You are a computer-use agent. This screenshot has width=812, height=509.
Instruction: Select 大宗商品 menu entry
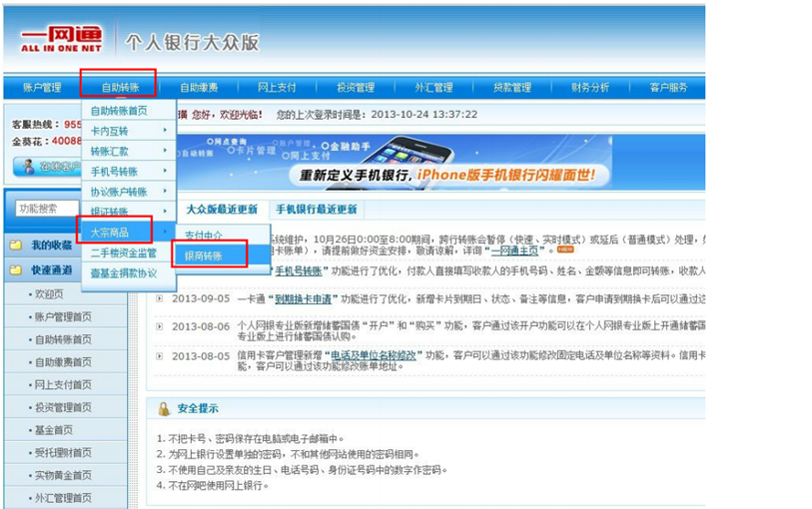point(129,233)
